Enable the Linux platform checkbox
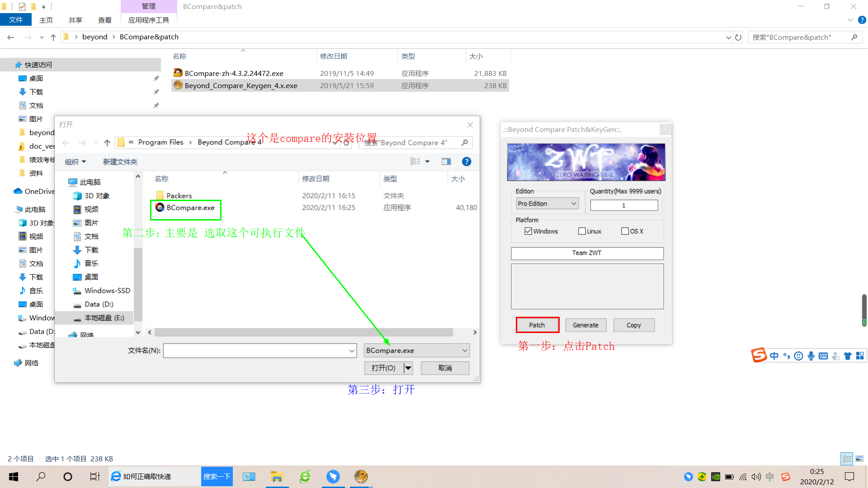Viewport: 868px width, 488px height. (x=582, y=231)
